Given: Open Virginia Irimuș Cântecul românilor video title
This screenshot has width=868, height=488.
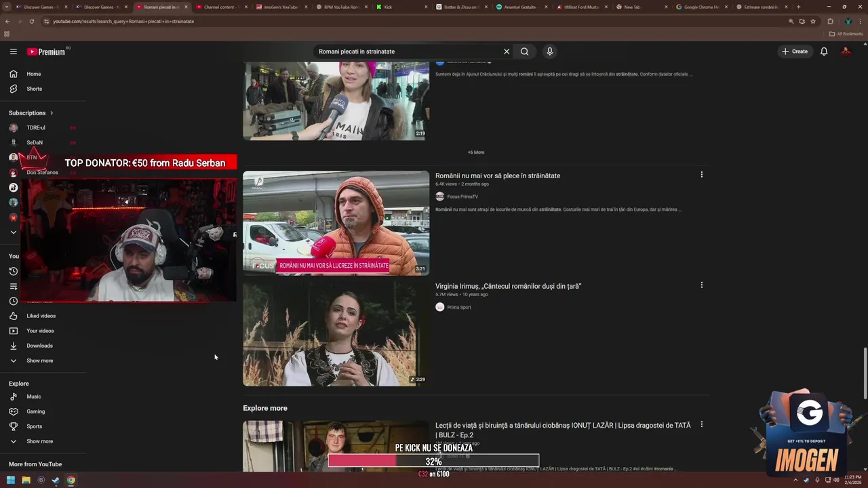Looking at the screenshot, I should point(508,286).
